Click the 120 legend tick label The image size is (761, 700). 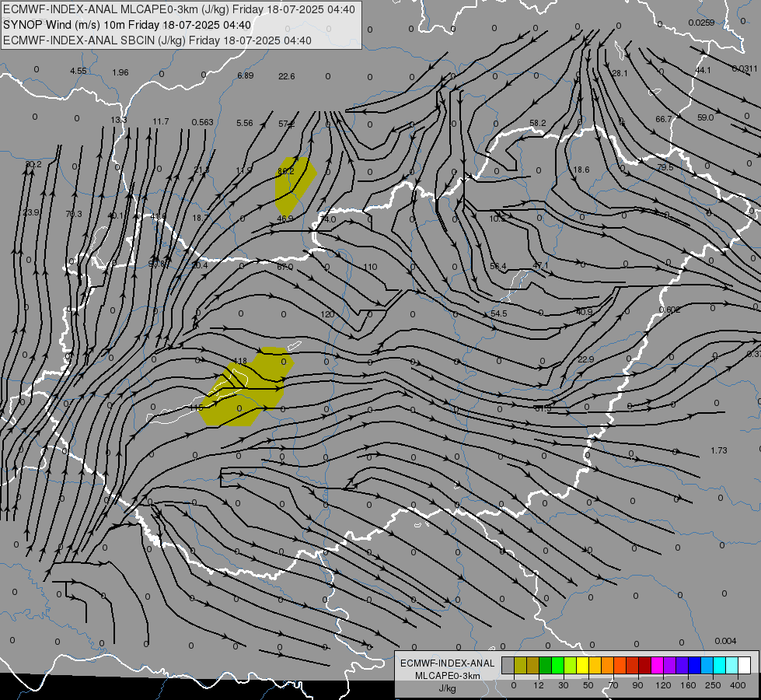point(663,685)
